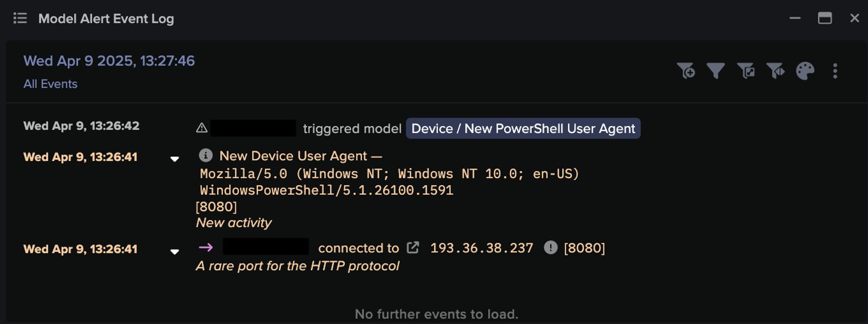The image size is (868, 324).
Task: Expand the connection event details chevron
Action: (x=175, y=251)
